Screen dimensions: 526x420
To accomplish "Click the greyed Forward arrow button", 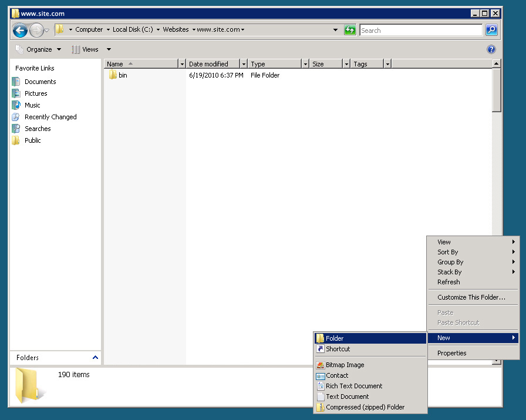I will (36, 30).
